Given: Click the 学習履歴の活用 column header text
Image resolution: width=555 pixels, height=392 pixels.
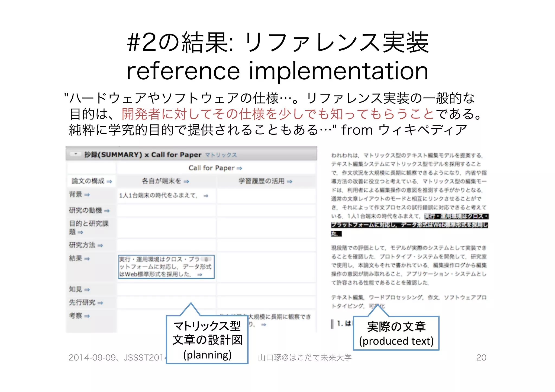Looking at the screenshot, I should pos(262,181).
